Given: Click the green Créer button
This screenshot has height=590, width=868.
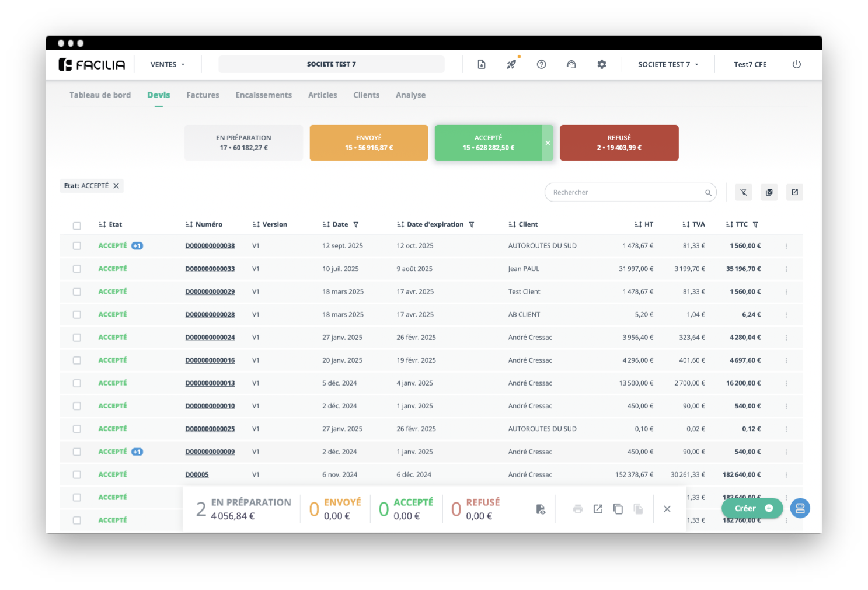Looking at the screenshot, I should click(x=751, y=508).
